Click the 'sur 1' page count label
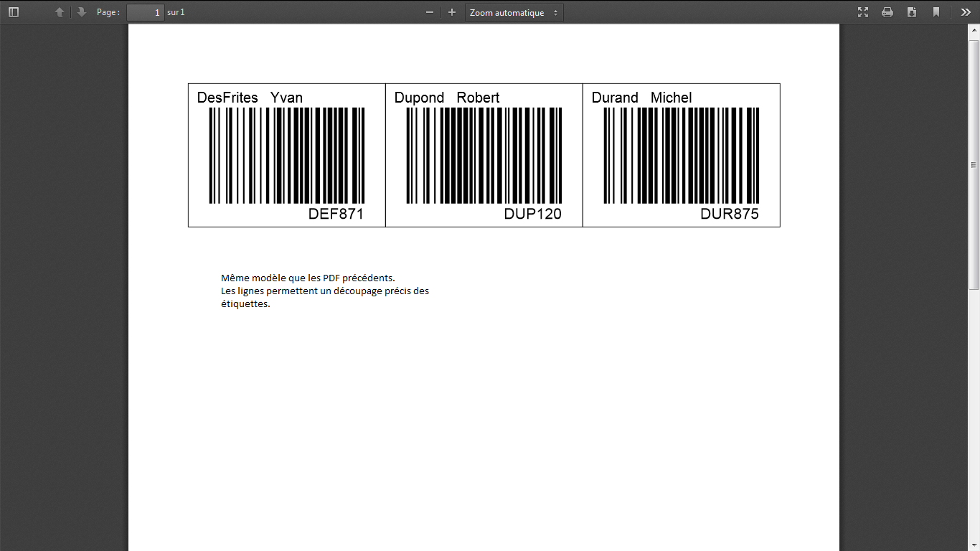980x551 pixels. click(176, 12)
